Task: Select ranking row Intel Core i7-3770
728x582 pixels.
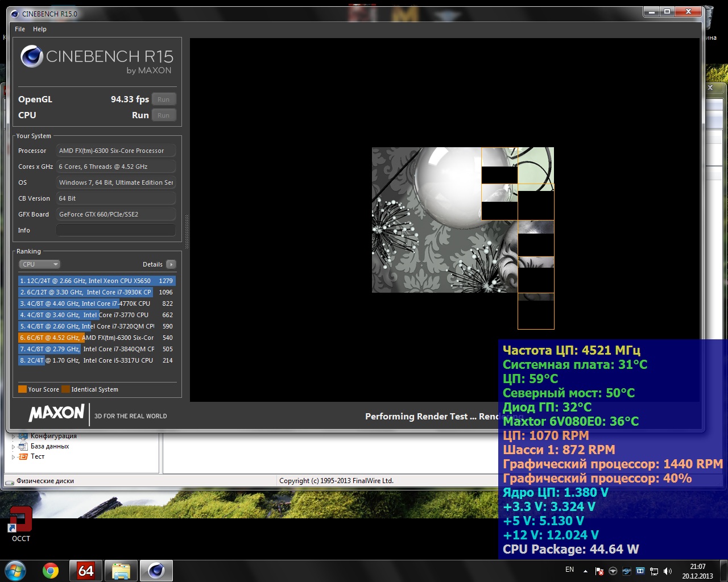Action: [97, 315]
